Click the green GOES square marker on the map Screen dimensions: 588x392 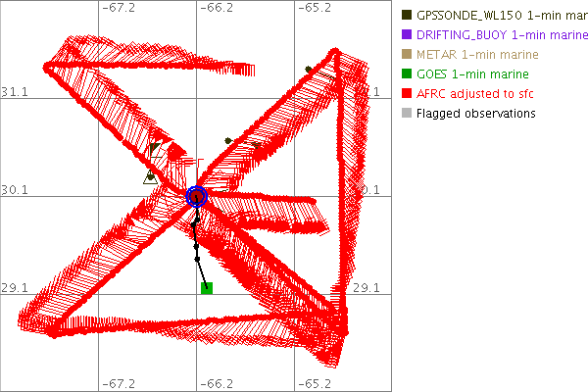(x=207, y=288)
